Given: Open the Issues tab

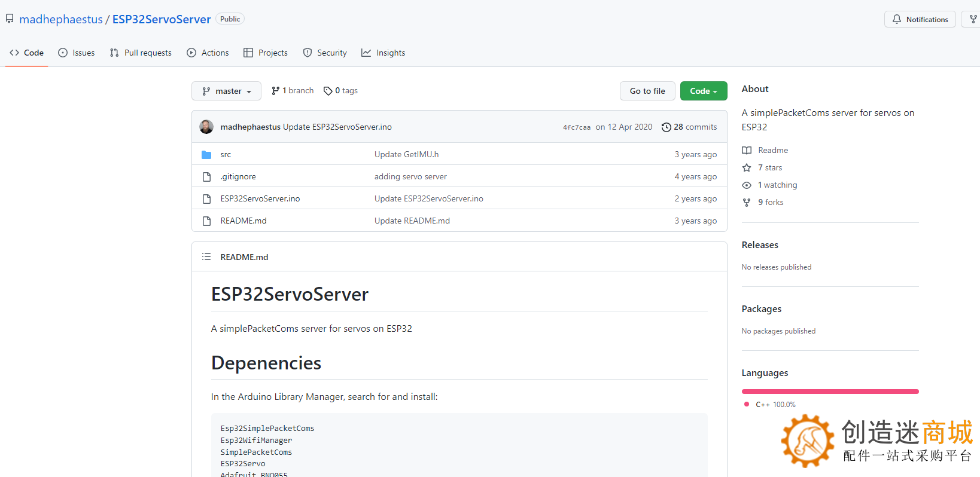Looking at the screenshot, I should 76,53.
